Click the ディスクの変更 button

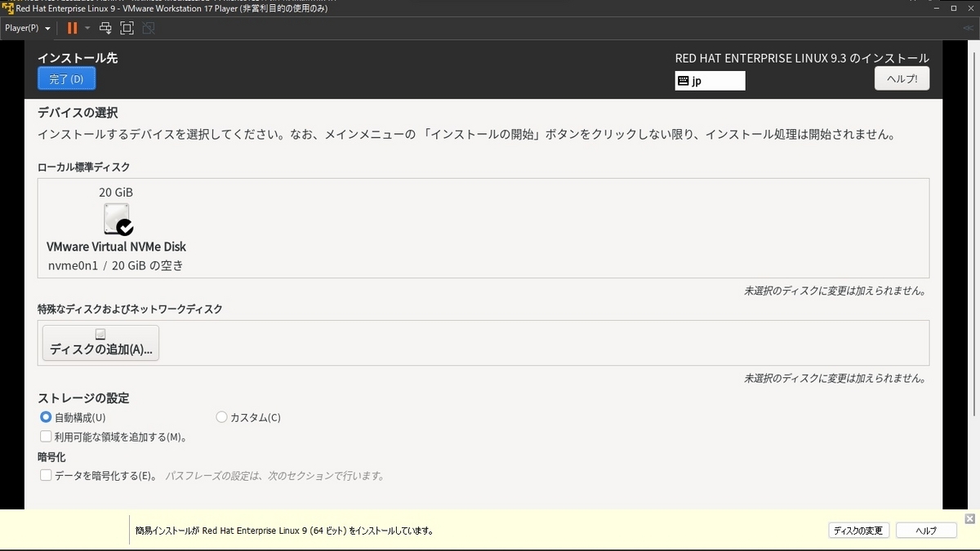(857, 531)
